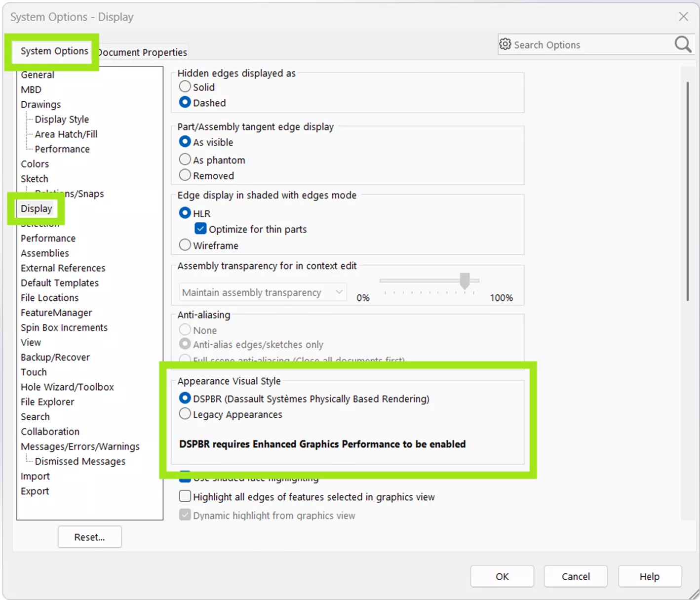700x600 pixels.
Task: Dismiss the dialog with Cancel
Action: [x=575, y=576]
